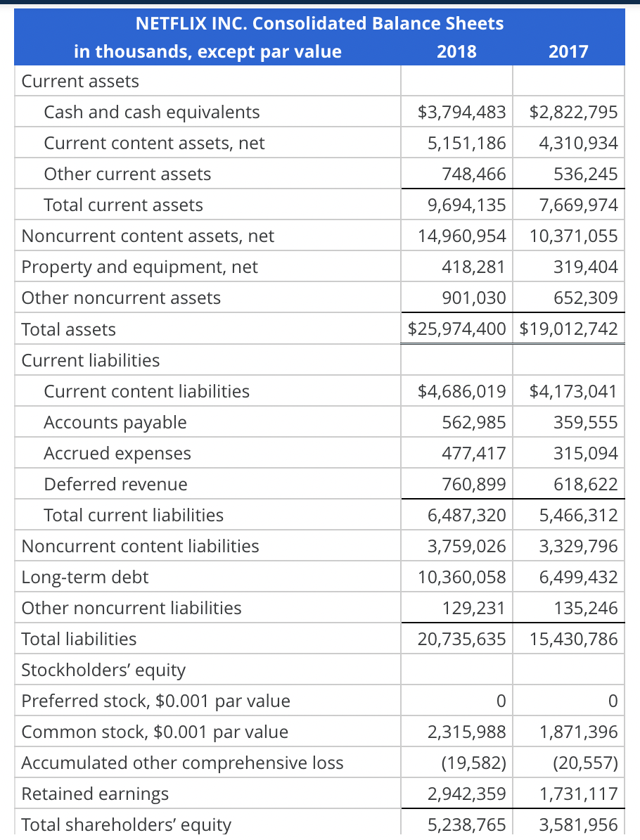Select the 2018 total shareholders' equity value 5,238,765

466,825
